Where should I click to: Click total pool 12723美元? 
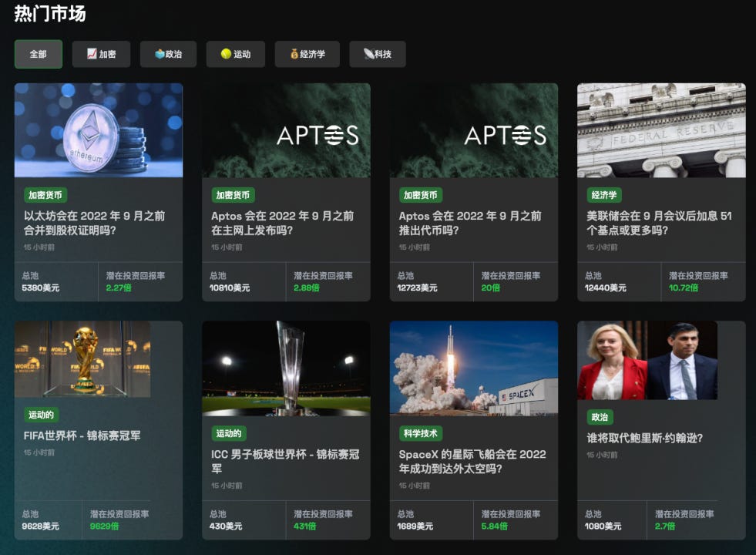pyautogui.click(x=417, y=288)
